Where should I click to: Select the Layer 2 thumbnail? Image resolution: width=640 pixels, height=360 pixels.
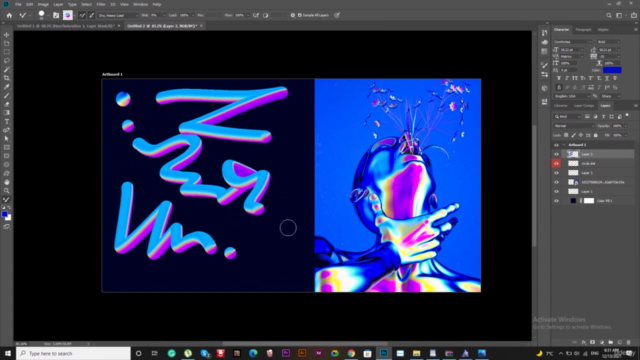pyautogui.click(x=573, y=154)
